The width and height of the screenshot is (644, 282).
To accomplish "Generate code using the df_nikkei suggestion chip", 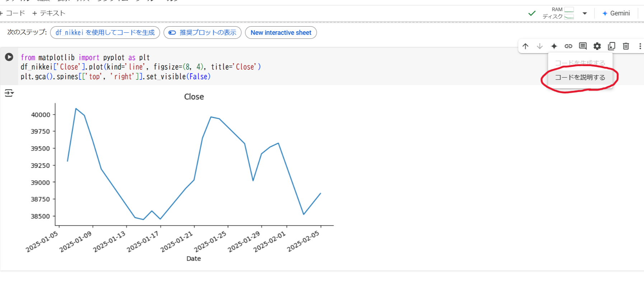I will click(x=105, y=33).
